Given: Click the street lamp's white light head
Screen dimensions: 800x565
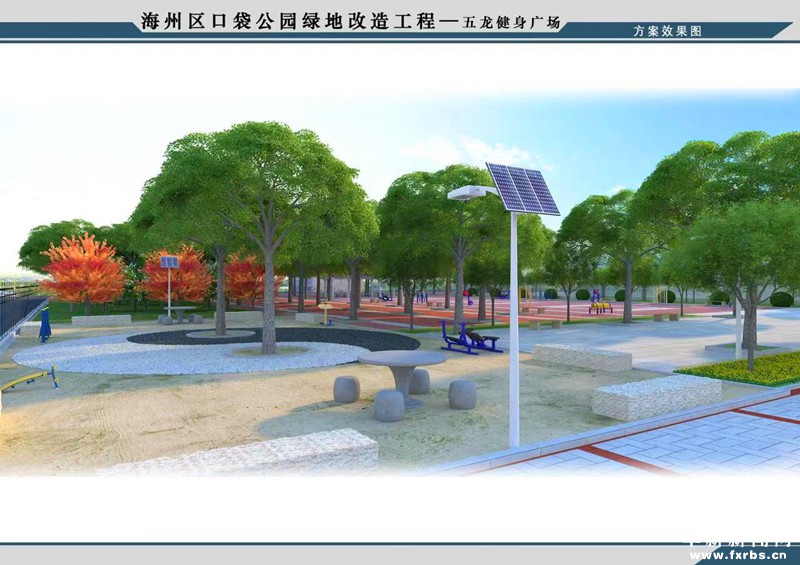Looking at the screenshot, I should (x=466, y=193).
